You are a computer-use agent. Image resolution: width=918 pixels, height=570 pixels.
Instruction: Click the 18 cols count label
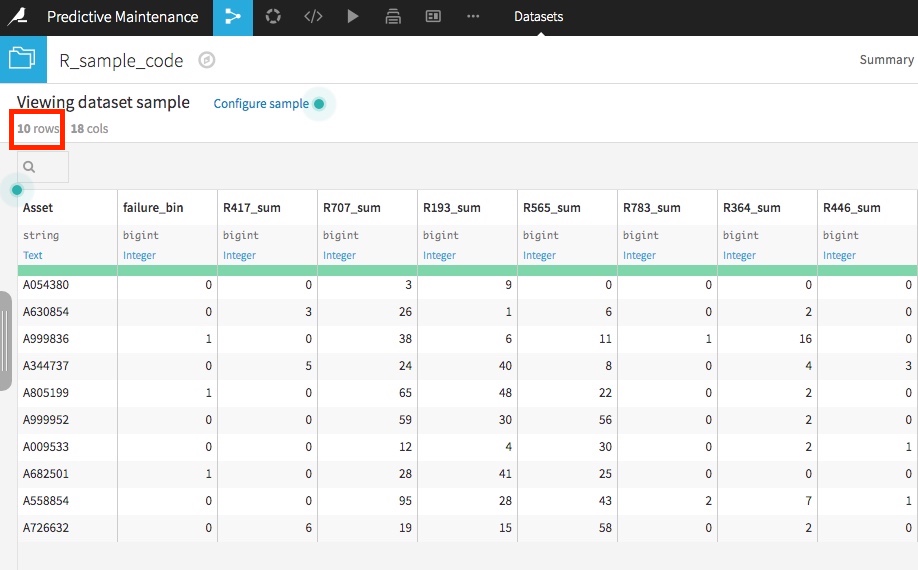pyautogui.click(x=90, y=128)
